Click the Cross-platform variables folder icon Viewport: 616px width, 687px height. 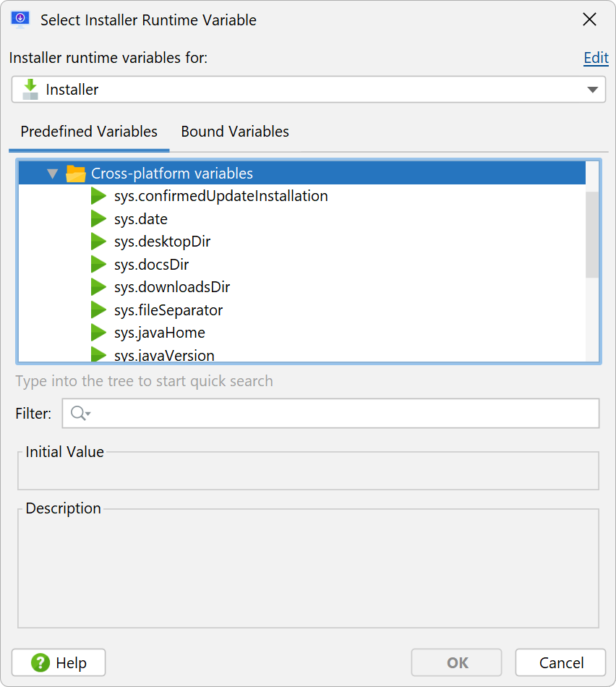[x=75, y=174]
